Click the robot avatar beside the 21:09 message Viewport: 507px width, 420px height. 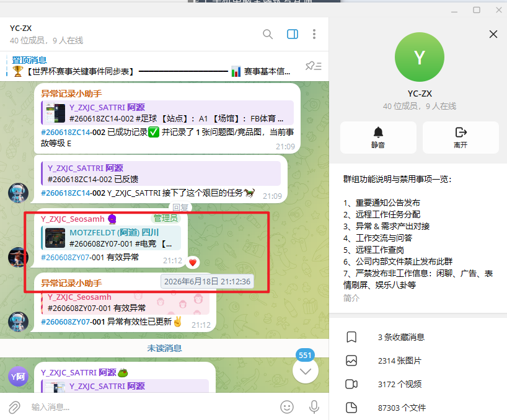(18, 193)
